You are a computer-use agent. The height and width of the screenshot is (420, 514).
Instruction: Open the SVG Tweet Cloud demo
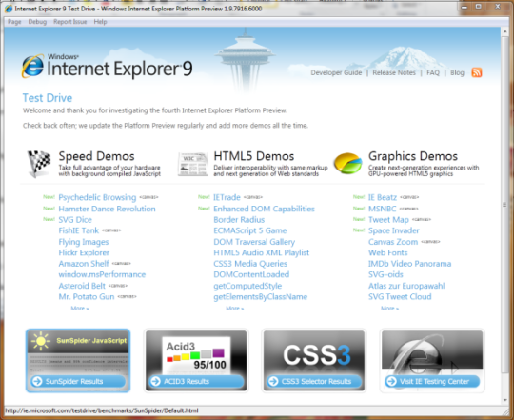[400, 297]
